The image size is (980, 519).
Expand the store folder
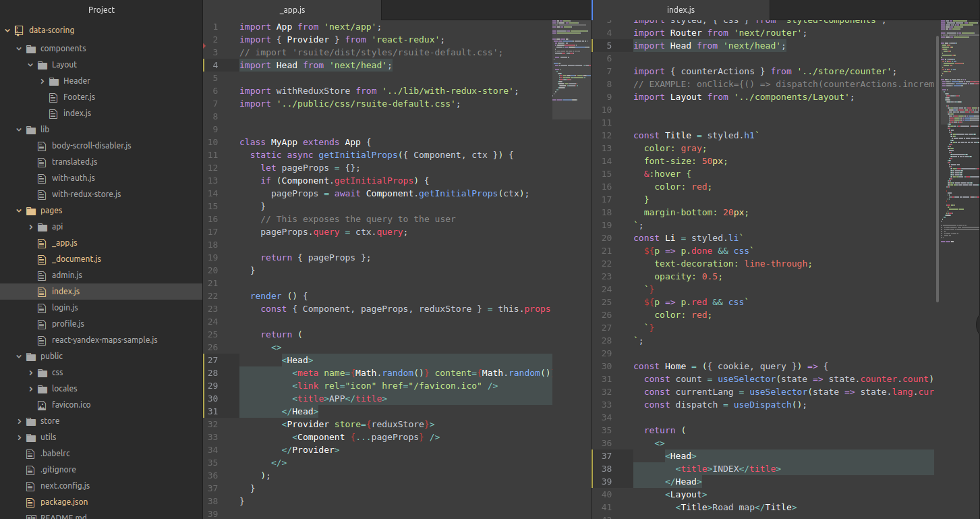[x=18, y=420]
